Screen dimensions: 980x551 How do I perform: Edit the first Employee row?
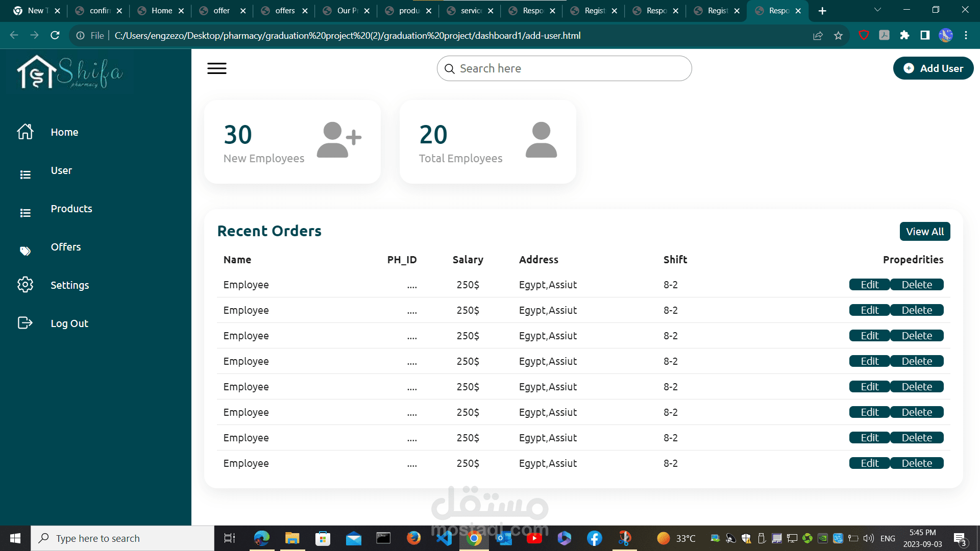869,285
